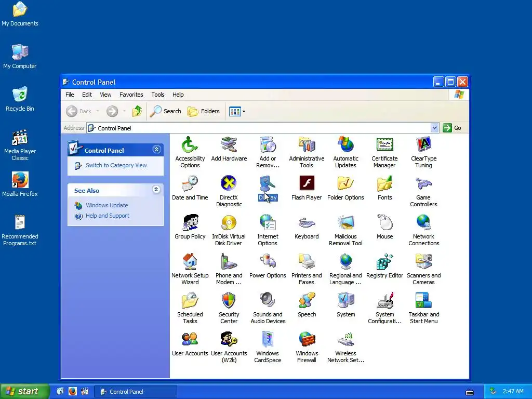Select Security Center icon
This screenshot has width=532, height=399.
[x=229, y=301]
